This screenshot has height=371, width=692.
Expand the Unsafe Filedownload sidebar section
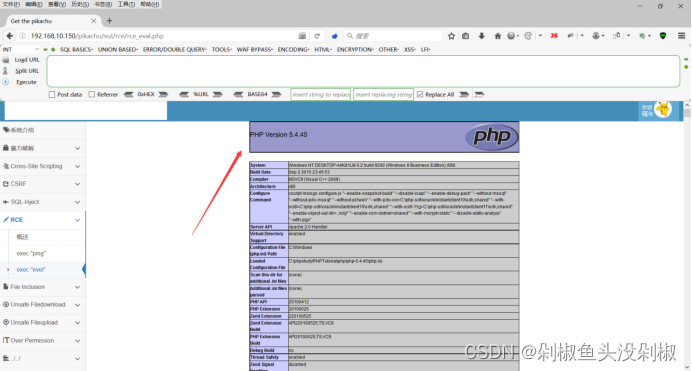[x=42, y=304]
